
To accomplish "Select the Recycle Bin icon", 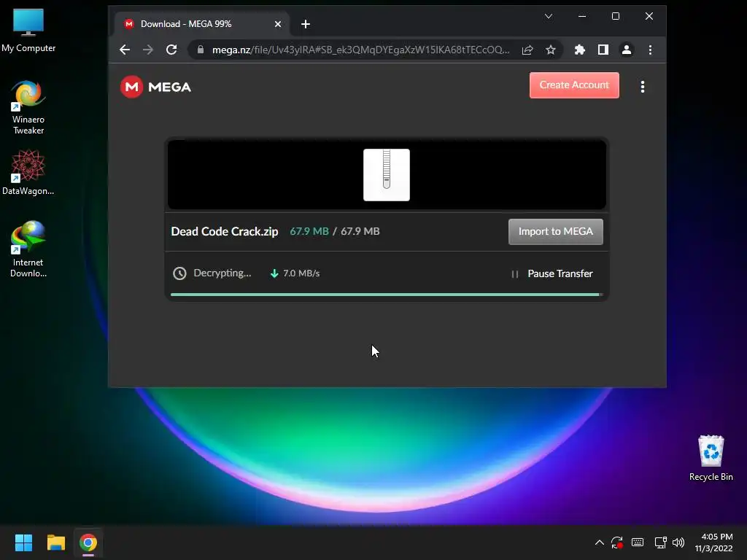I will (x=711, y=458).
